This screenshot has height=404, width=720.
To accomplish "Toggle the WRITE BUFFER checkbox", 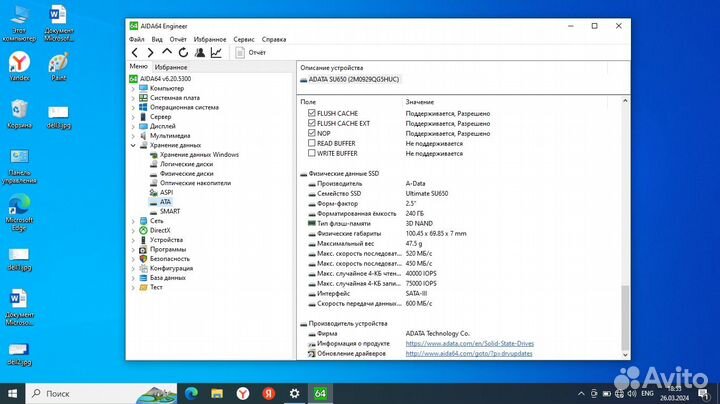I will [x=312, y=153].
